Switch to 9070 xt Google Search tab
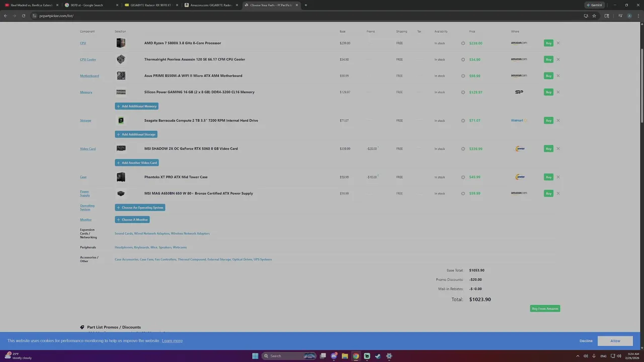 91,5
